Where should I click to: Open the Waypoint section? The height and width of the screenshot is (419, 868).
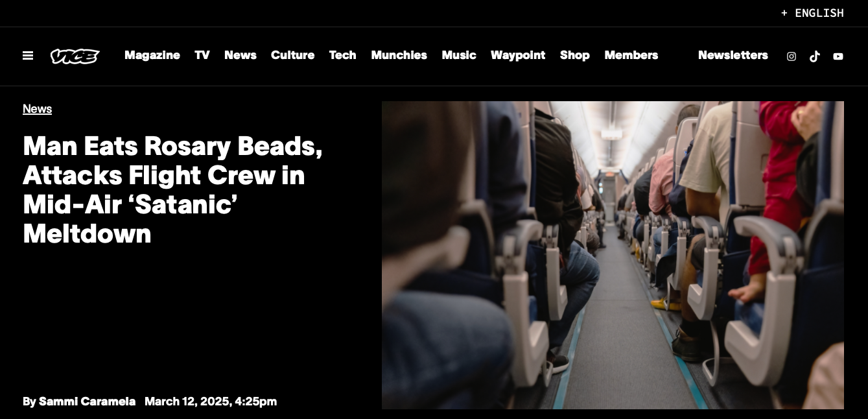point(518,55)
